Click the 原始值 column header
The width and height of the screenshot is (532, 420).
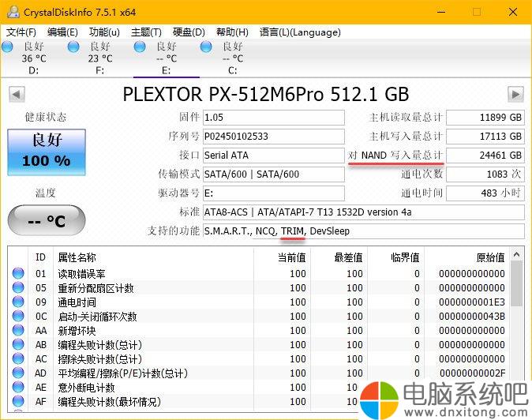point(466,257)
